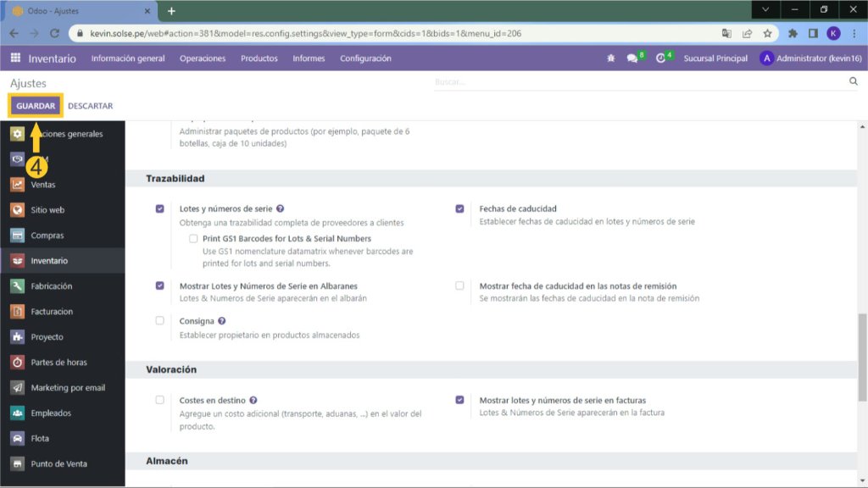This screenshot has width=868, height=488.
Task: Open the activities clock icon
Action: (x=661, y=58)
